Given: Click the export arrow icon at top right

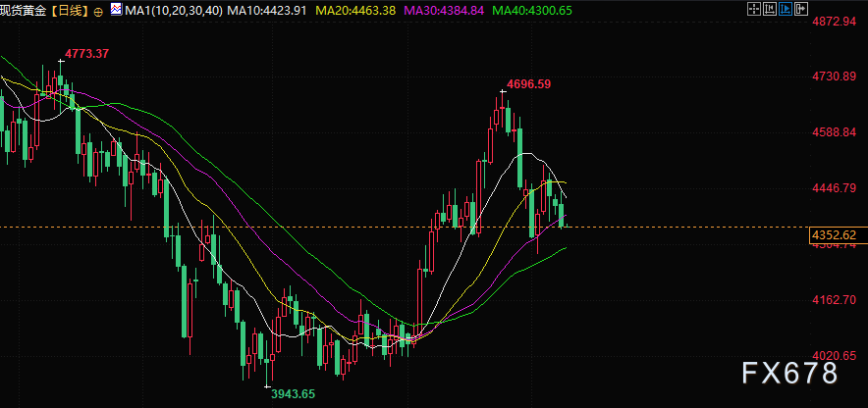Looking at the screenshot, I should pyautogui.click(x=801, y=9).
